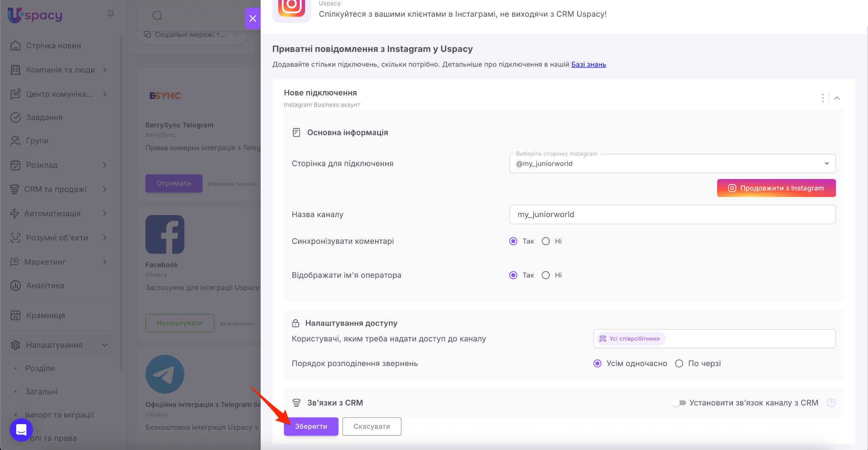Click the Facebook app logo
868x450 pixels.
click(x=165, y=234)
